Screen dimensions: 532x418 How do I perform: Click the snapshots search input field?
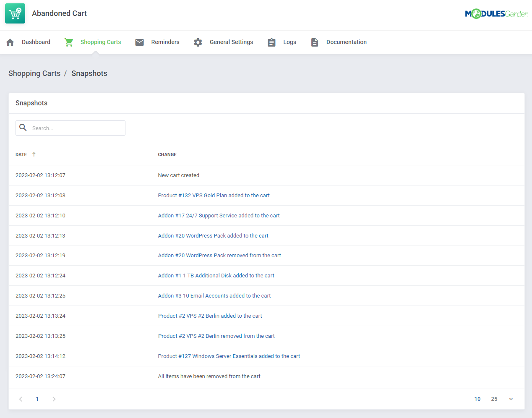pos(76,128)
